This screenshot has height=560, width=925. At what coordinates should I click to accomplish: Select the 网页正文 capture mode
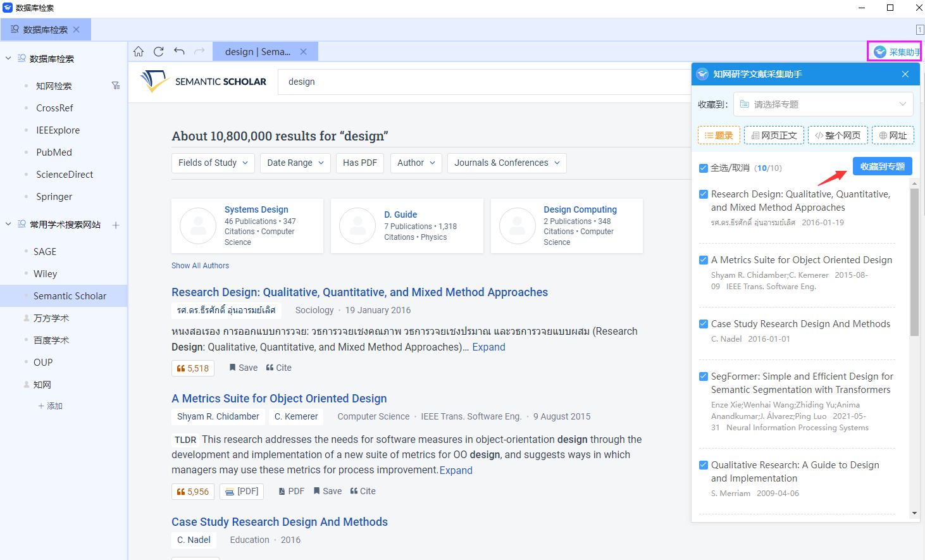tap(774, 135)
